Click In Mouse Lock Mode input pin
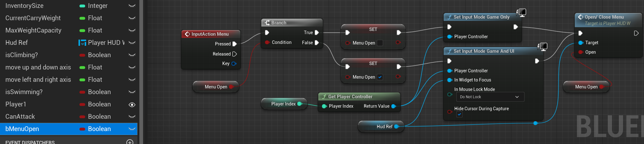Viewport: 644px width, 144px height. [450, 94]
